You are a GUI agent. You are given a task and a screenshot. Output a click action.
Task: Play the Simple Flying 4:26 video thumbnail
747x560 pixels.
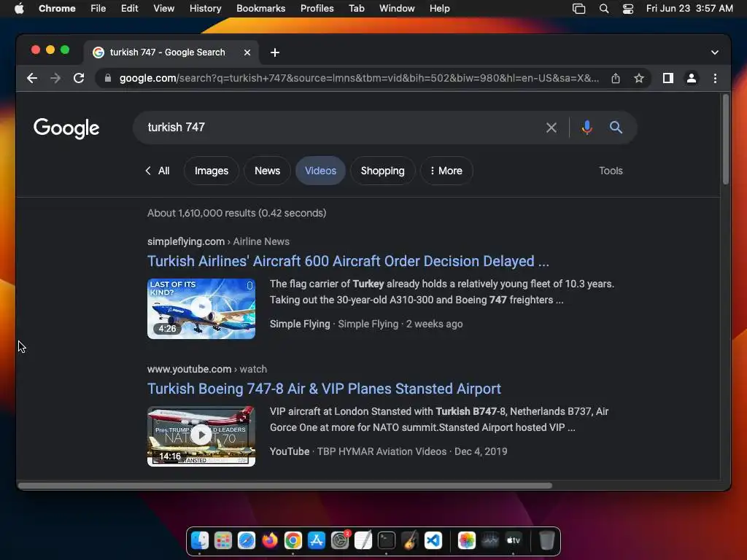(201, 308)
